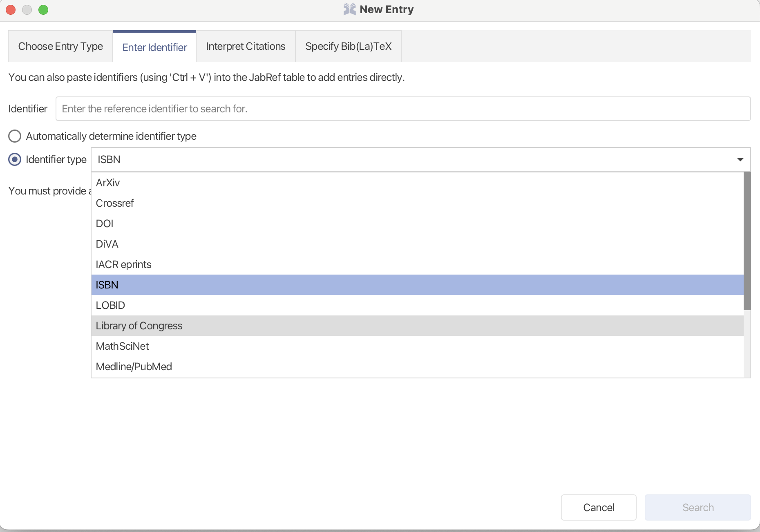The image size is (760, 532).
Task: Click the green maximize window button
Action: [x=43, y=10]
